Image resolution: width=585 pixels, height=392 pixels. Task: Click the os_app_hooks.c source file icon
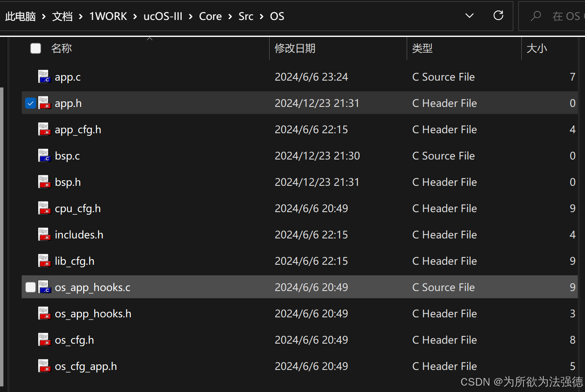[45, 287]
